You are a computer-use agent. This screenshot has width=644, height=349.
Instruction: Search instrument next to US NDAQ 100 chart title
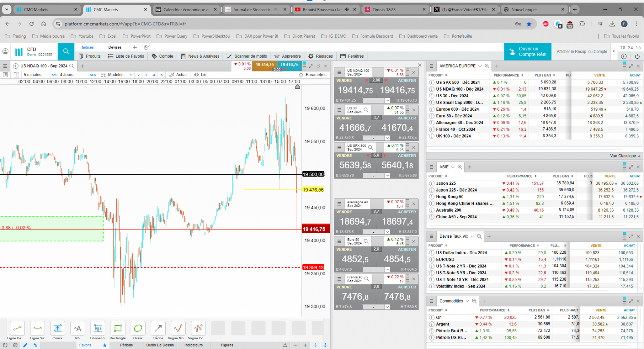click(72, 66)
